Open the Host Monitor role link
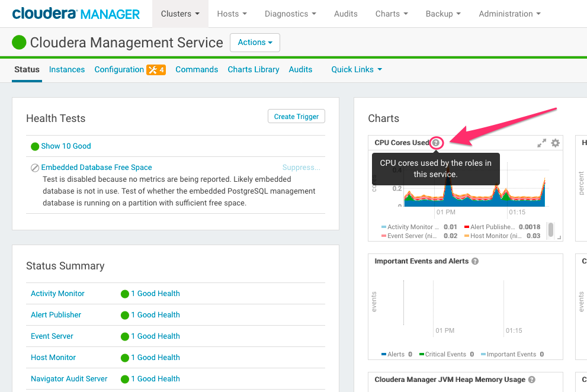The height and width of the screenshot is (392, 587). coord(53,358)
